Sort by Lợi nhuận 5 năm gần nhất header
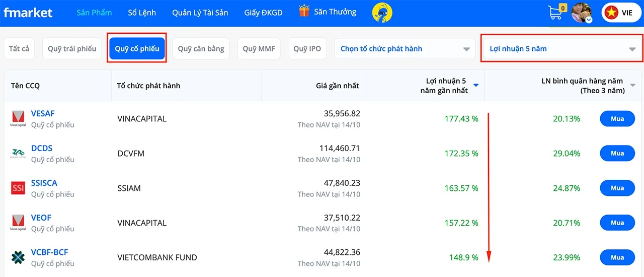 click(446, 86)
